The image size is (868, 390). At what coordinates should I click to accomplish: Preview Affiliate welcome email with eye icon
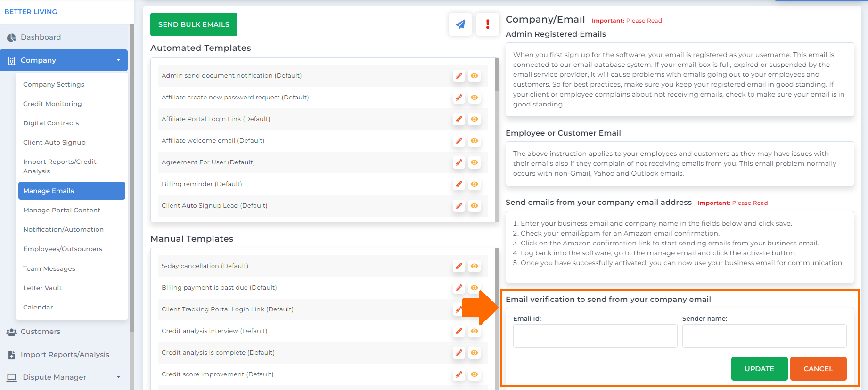coord(475,141)
